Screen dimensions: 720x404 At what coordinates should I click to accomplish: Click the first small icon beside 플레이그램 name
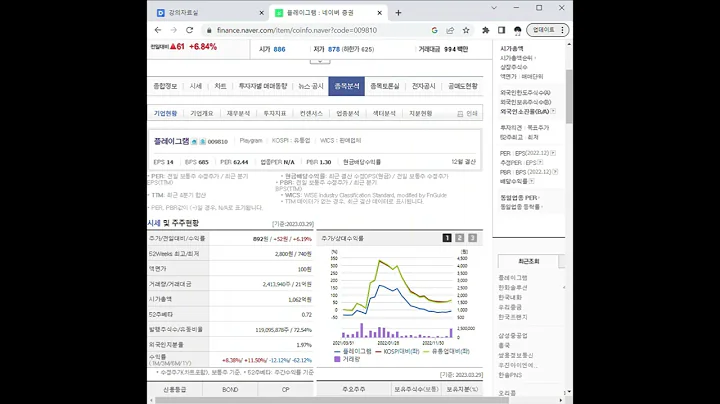[194, 141]
